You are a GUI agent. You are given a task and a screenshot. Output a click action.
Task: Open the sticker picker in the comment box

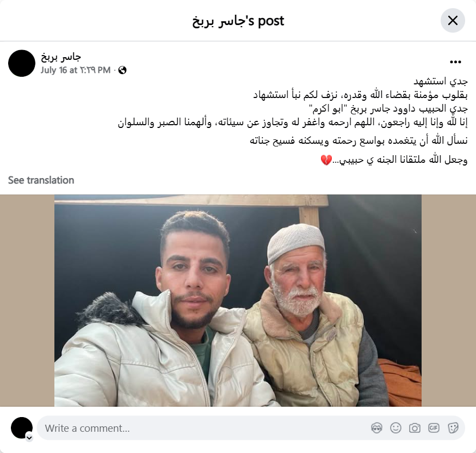tap(453, 428)
